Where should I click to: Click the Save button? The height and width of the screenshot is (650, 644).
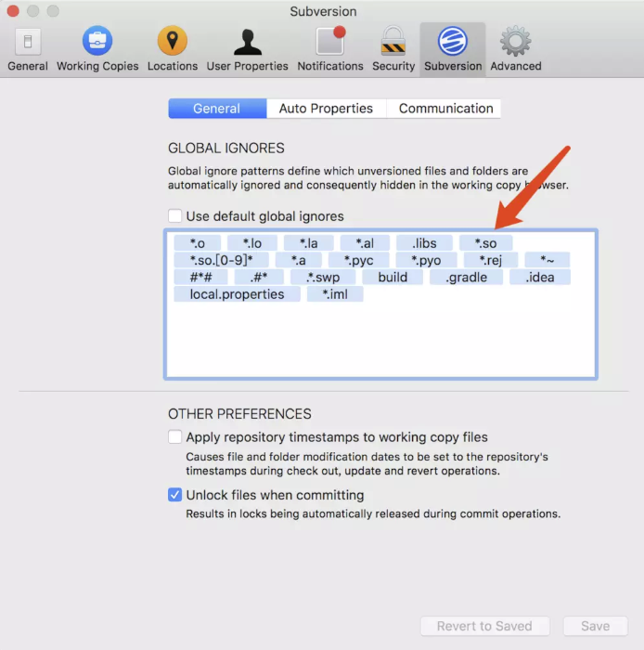[x=595, y=626]
